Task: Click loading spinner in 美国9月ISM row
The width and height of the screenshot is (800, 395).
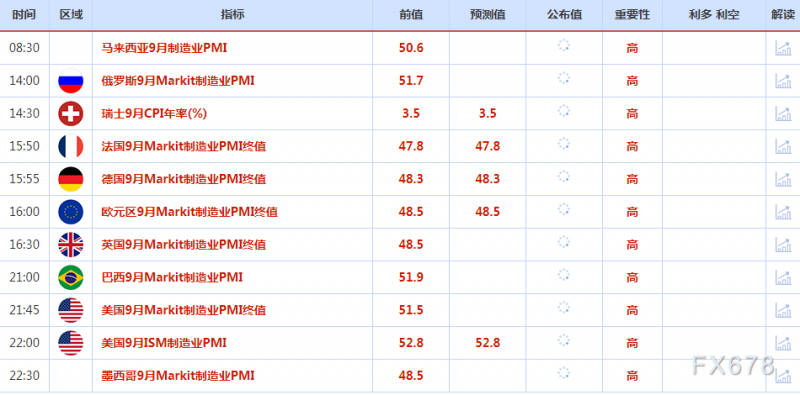Action: click(x=563, y=340)
